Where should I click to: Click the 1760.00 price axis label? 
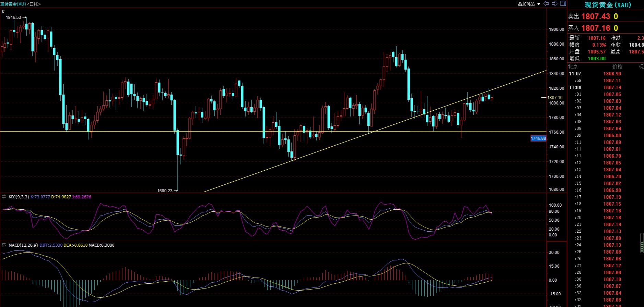point(557,132)
